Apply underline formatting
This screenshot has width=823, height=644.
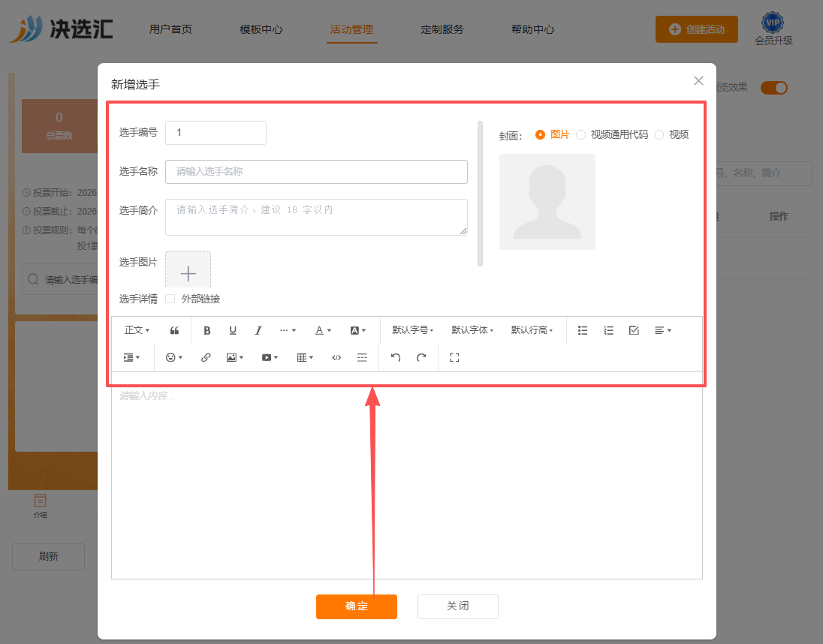(233, 330)
